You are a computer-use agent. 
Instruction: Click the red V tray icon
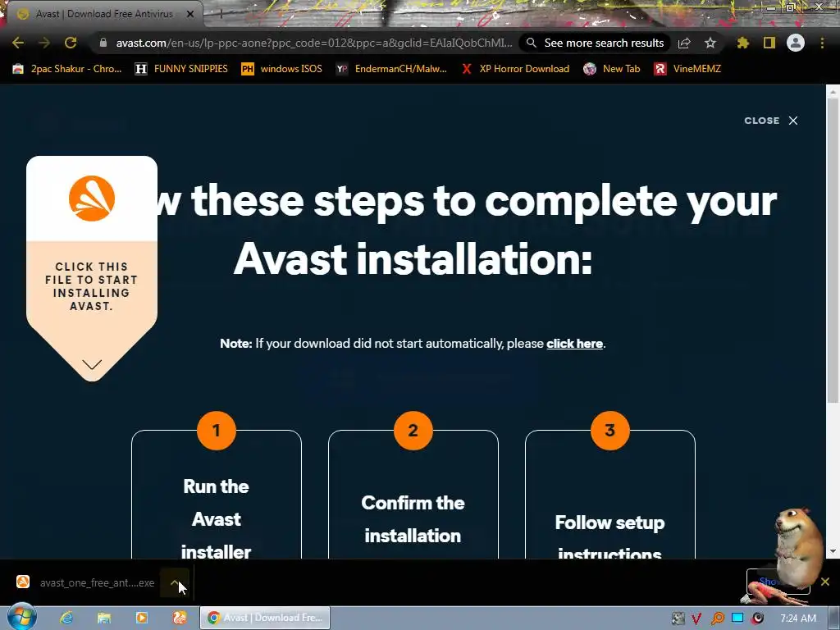(696, 619)
